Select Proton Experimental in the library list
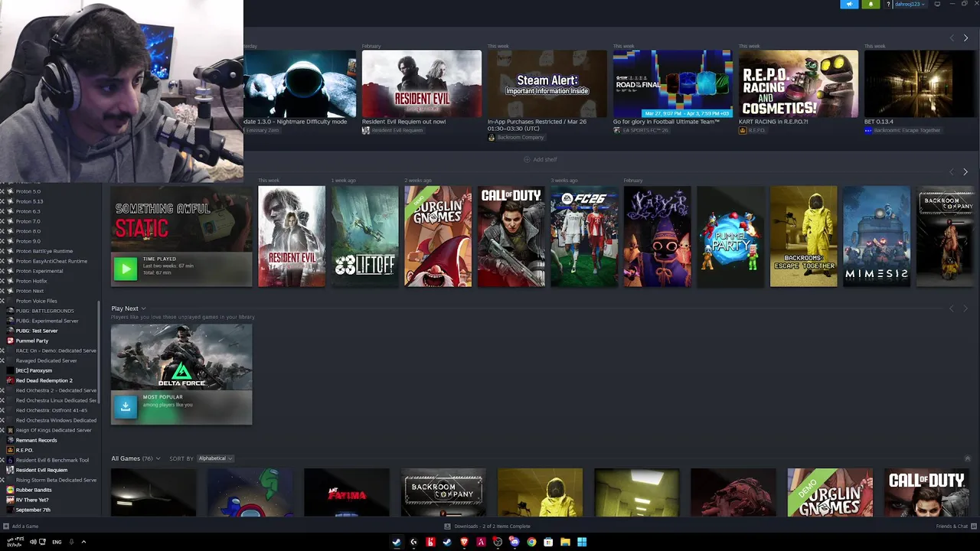The image size is (980, 551). 39,271
